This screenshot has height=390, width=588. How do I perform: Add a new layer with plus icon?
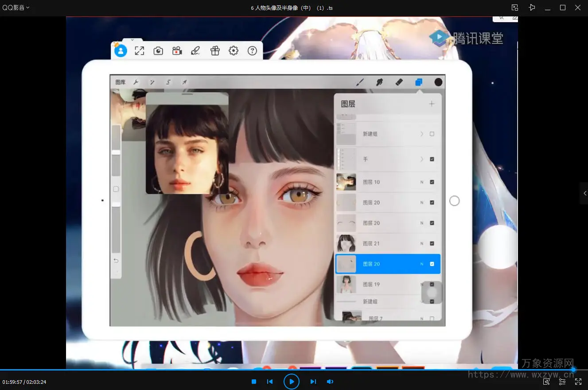[432, 104]
